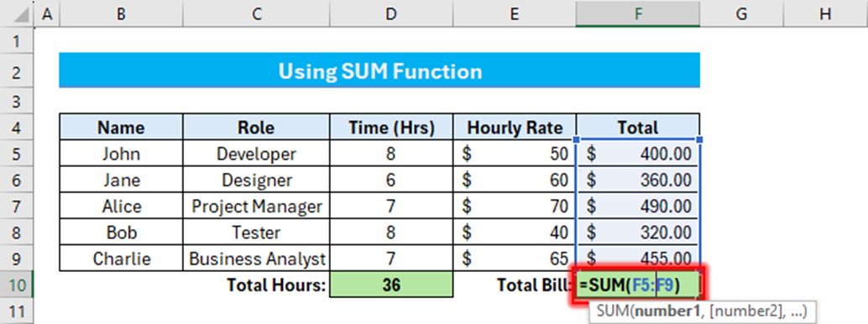Select column A header
868x324 pixels.
click(x=47, y=14)
